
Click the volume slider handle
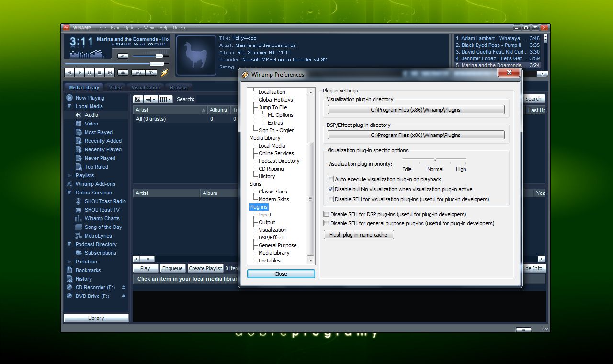tap(159, 56)
